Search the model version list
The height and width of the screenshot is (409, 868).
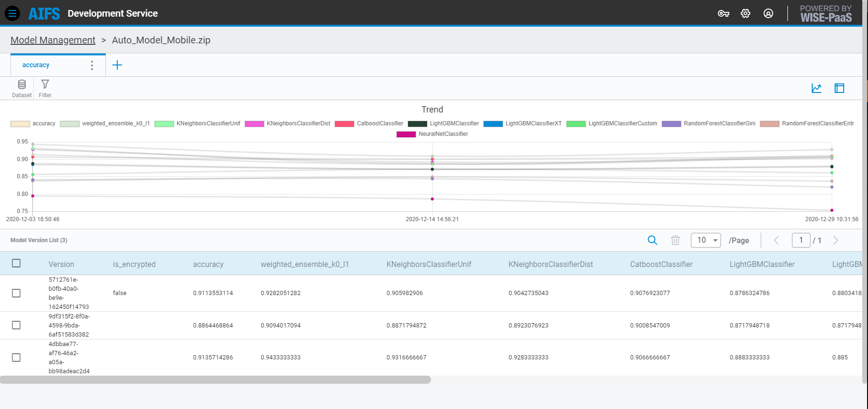pyautogui.click(x=653, y=240)
